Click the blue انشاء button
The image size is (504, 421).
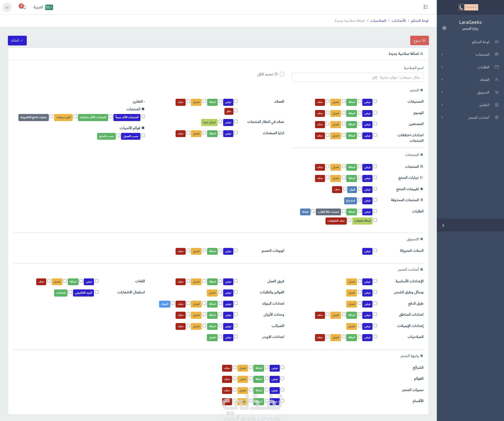tap(17, 40)
